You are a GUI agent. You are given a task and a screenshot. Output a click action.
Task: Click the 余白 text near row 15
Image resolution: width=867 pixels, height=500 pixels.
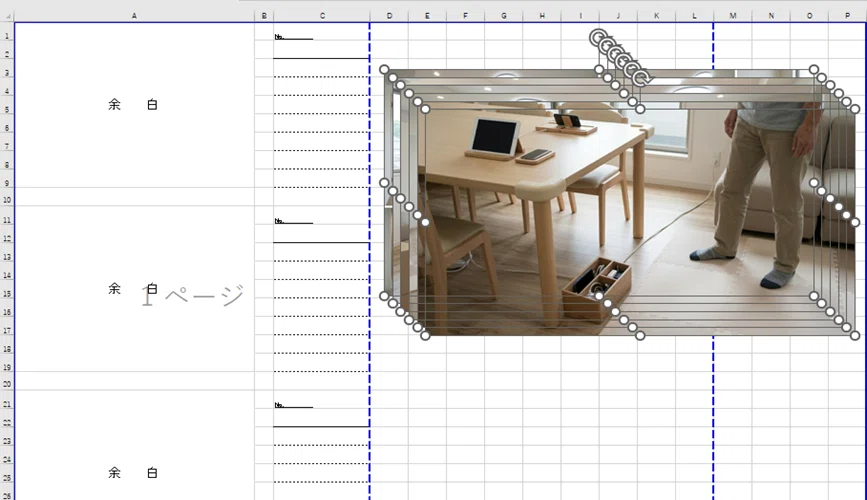pos(133,289)
